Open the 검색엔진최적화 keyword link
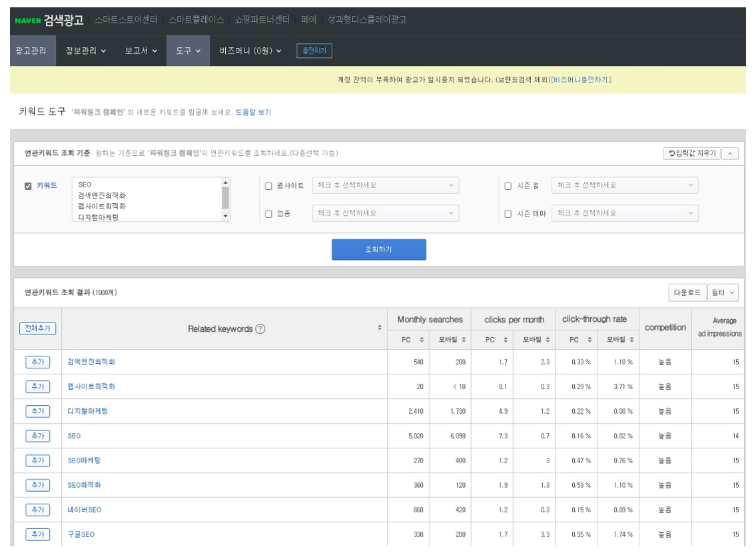 (x=91, y=362)
